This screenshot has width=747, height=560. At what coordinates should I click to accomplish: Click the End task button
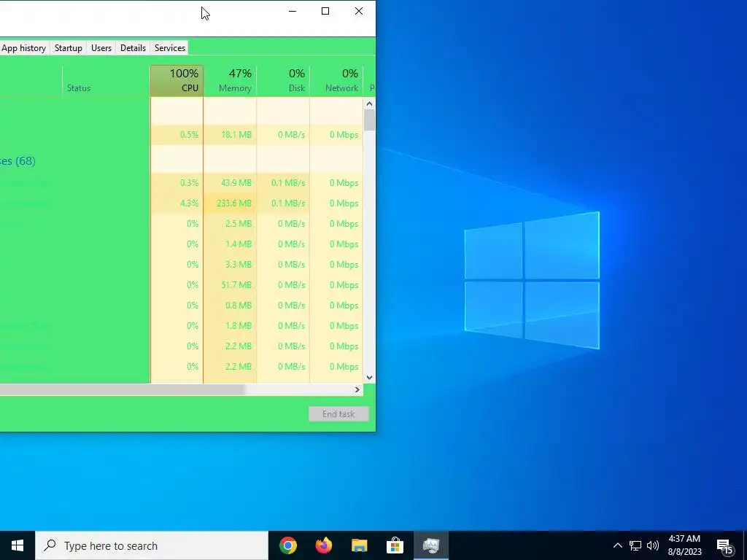(x=338, y=414)
